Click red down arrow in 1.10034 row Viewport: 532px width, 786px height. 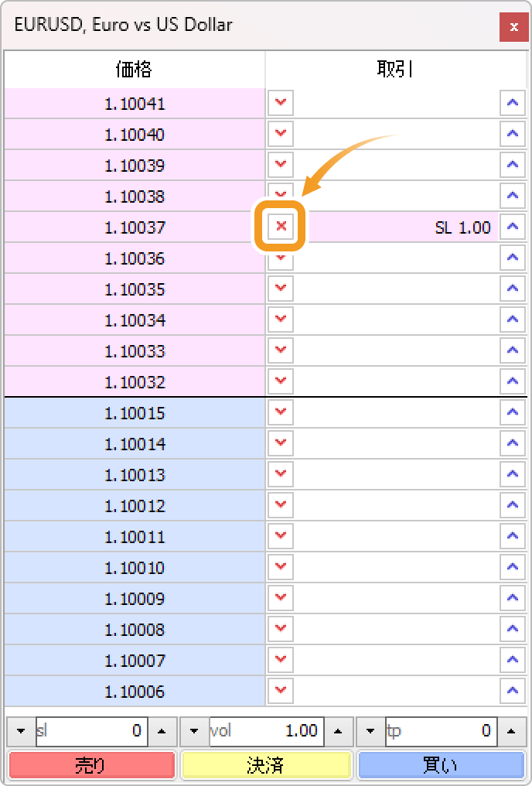(281, 320)
